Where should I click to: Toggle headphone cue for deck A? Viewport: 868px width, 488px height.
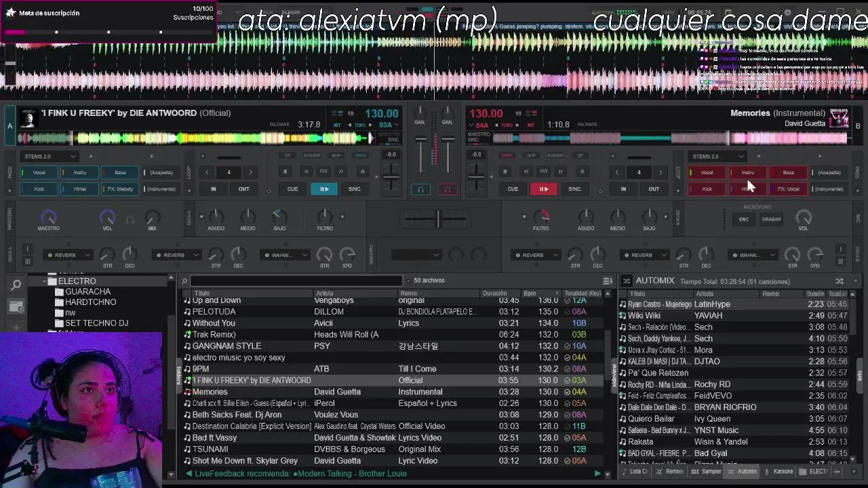point(420,190)
